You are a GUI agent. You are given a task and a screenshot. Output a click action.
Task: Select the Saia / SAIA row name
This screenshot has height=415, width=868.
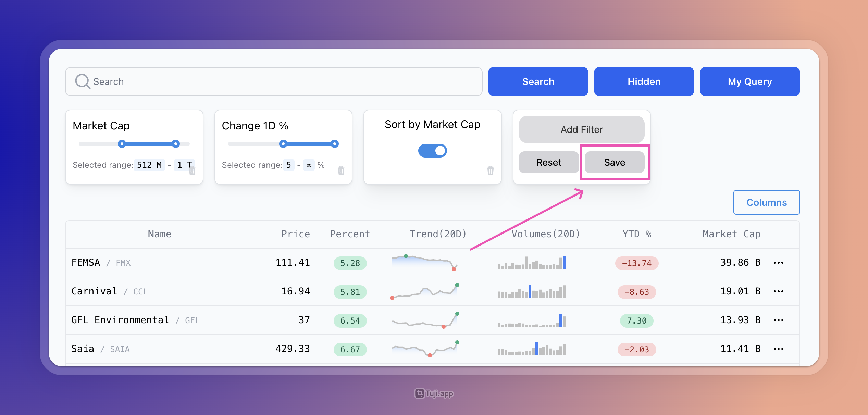101,349
